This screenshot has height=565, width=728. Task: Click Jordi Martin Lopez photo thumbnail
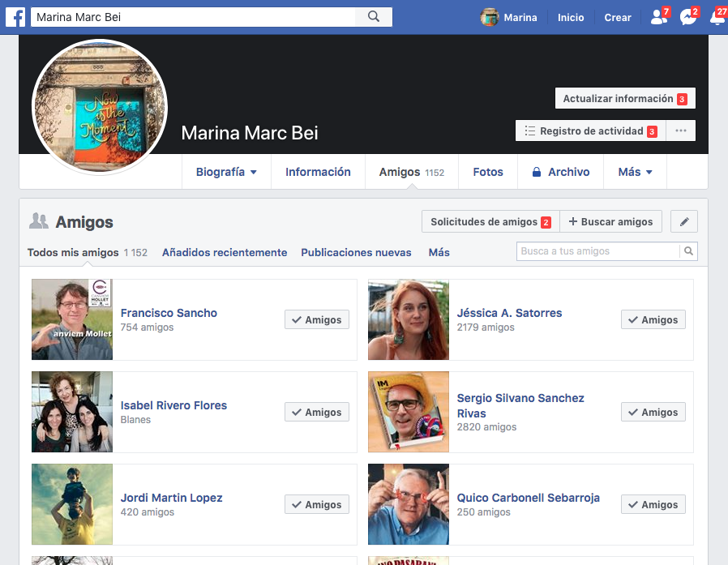(x=72, y=504)
